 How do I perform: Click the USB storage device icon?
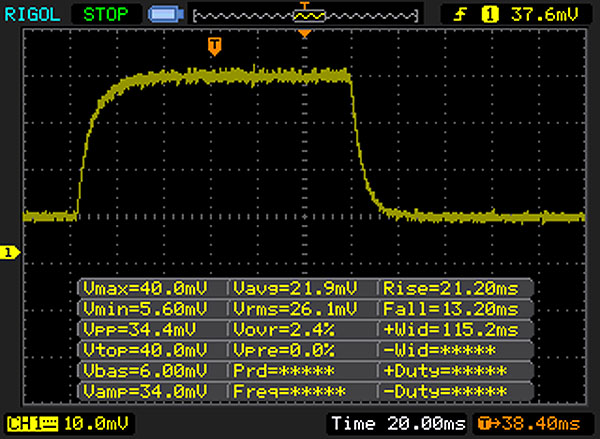pyautogui.click(x=166, y=15)
